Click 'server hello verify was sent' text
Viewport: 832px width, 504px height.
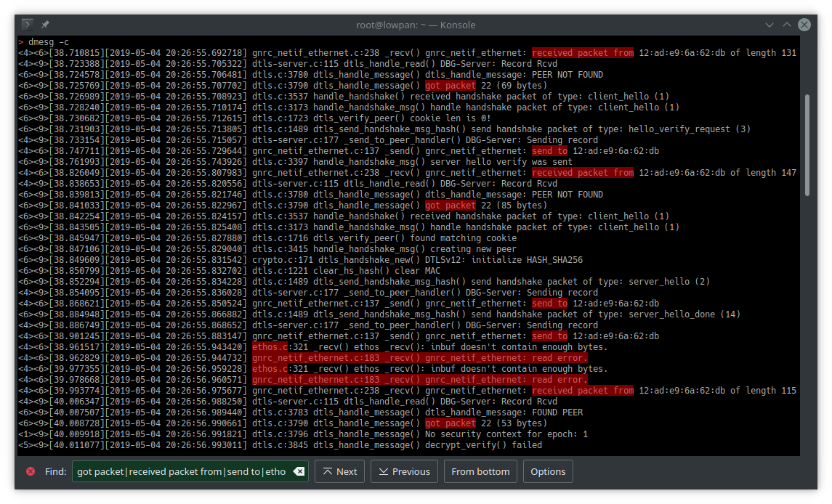click(501, 162)
